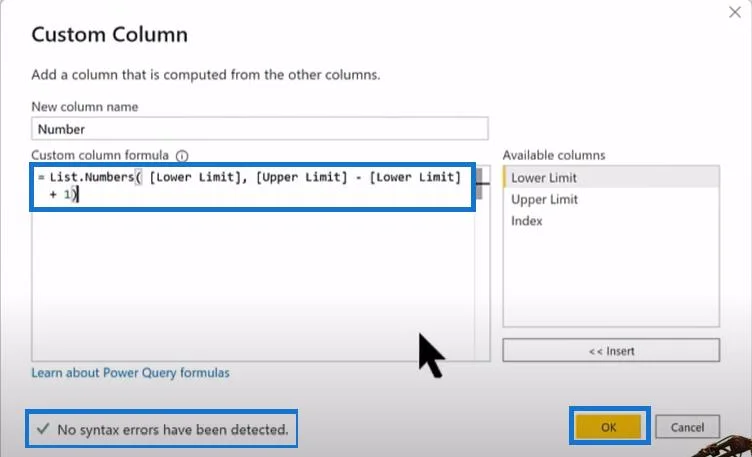This screenshot has width=752, height=457.
Task: Open Learn about Power Query formulas link
Action: coord(130,373)
